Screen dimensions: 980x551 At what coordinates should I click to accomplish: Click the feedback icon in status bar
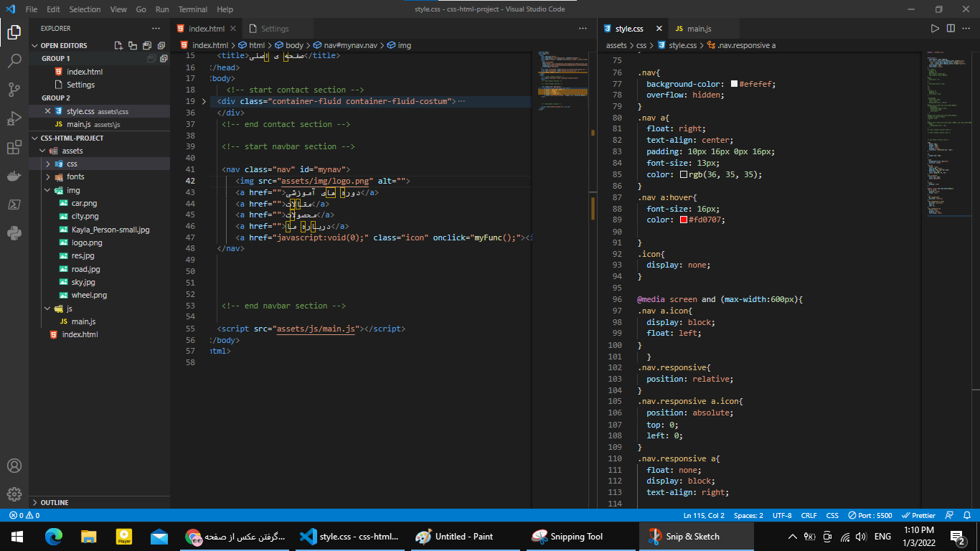click(948, 515)
